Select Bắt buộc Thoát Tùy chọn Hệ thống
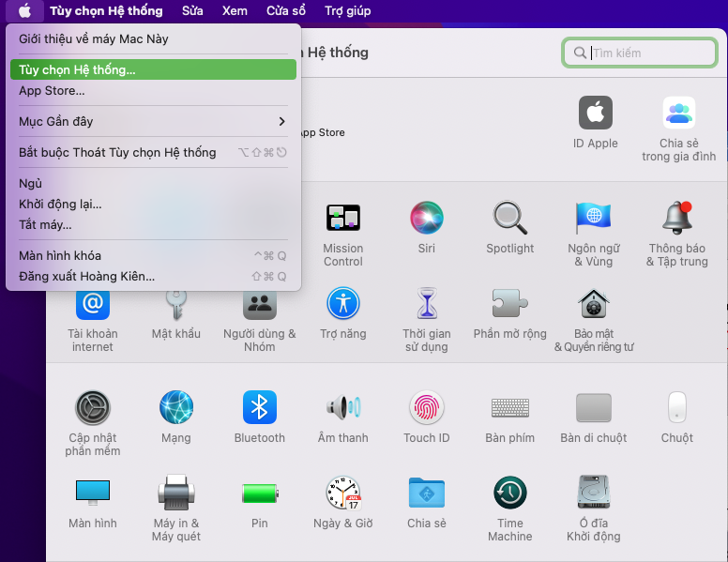Image resolution: width=728 pixels, height=562 pixels. pos(153,152)
